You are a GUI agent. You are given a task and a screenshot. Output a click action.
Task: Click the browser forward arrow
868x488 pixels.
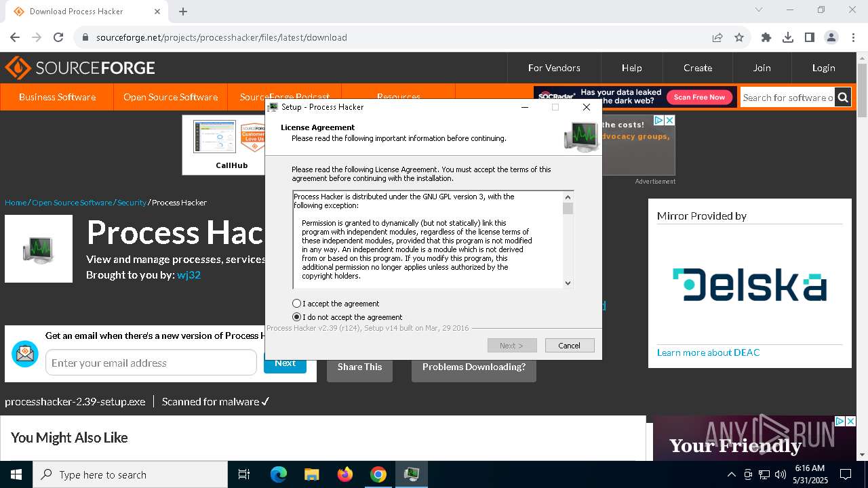point(37,37)
